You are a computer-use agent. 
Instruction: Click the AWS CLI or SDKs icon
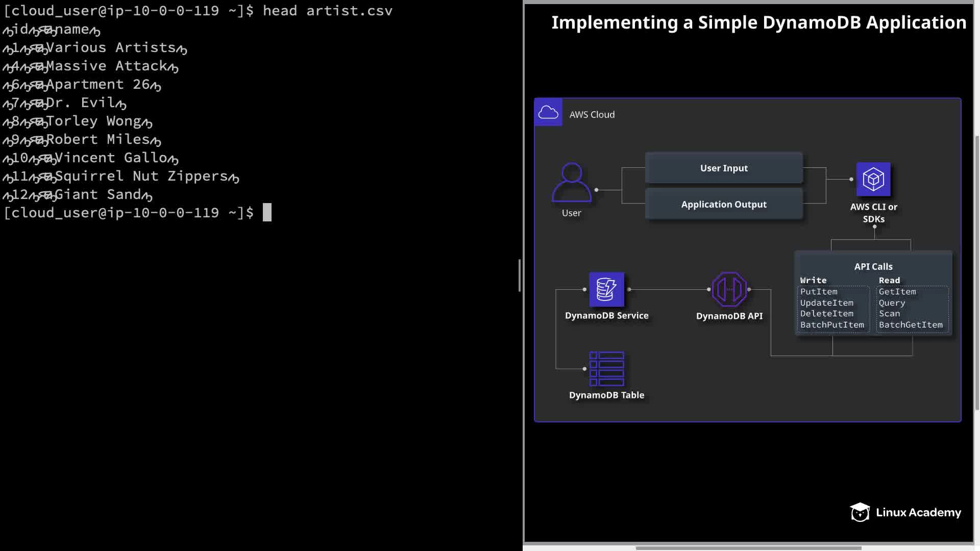tap(873, 179)
